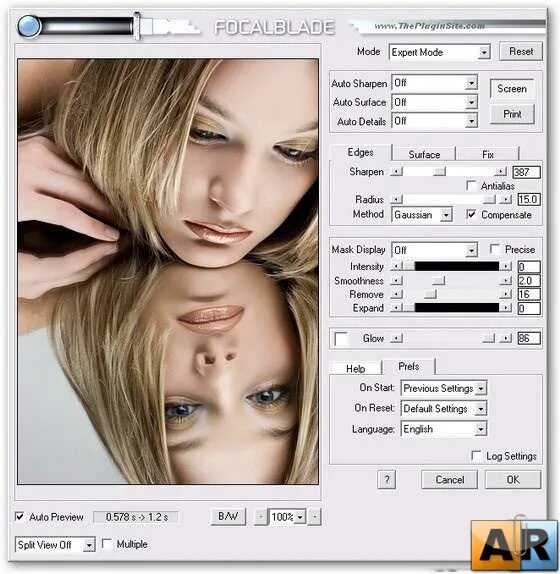Open the 100% zoom level dropdown
The width and height of the screenshot is (560, 574).
click(287, 517)
